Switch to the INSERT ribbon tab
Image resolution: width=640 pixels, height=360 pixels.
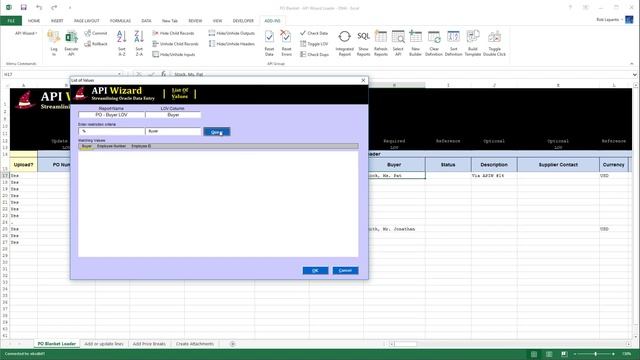(57, 20)
